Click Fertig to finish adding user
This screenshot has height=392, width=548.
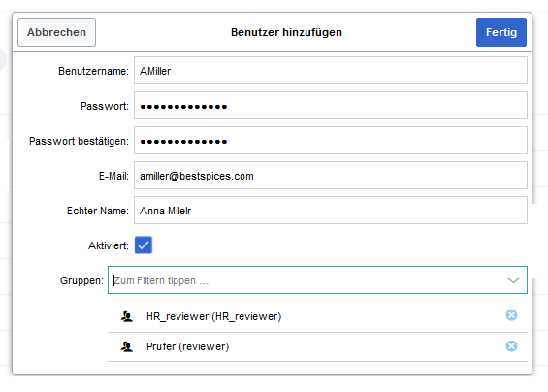click(x=501, y=33)
